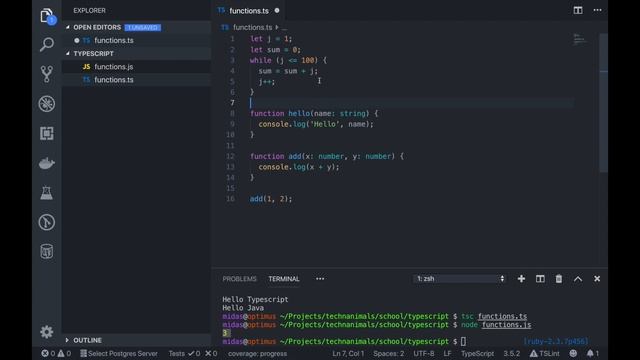Screen dimensions: 640x360
Task: Switch to the Terminal tab
Action: [x=284, y=279]
